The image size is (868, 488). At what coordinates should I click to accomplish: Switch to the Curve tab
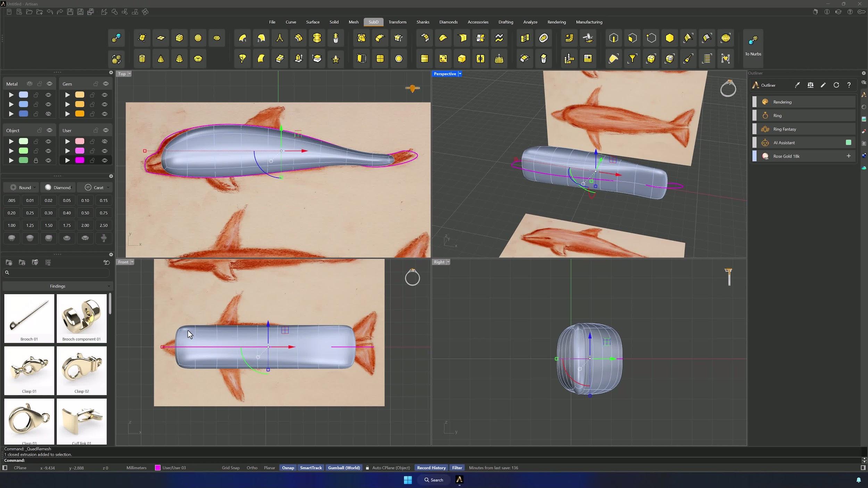[x=291, y=22]
